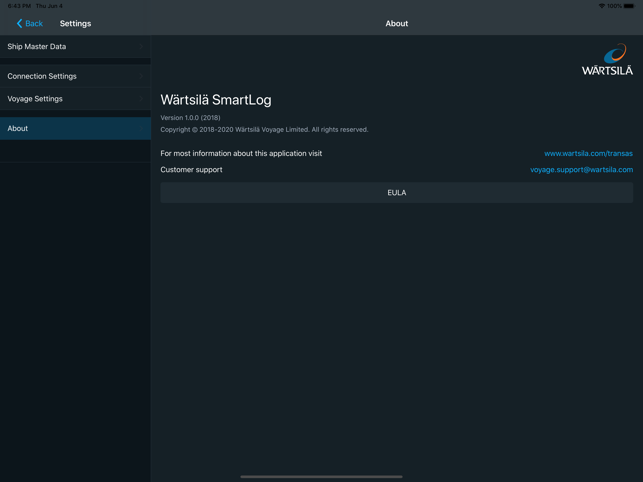Image resolution: width=643 pixels, height=482 pixels.
Task: Click the home indicator bar
Action: click(322, 477)
